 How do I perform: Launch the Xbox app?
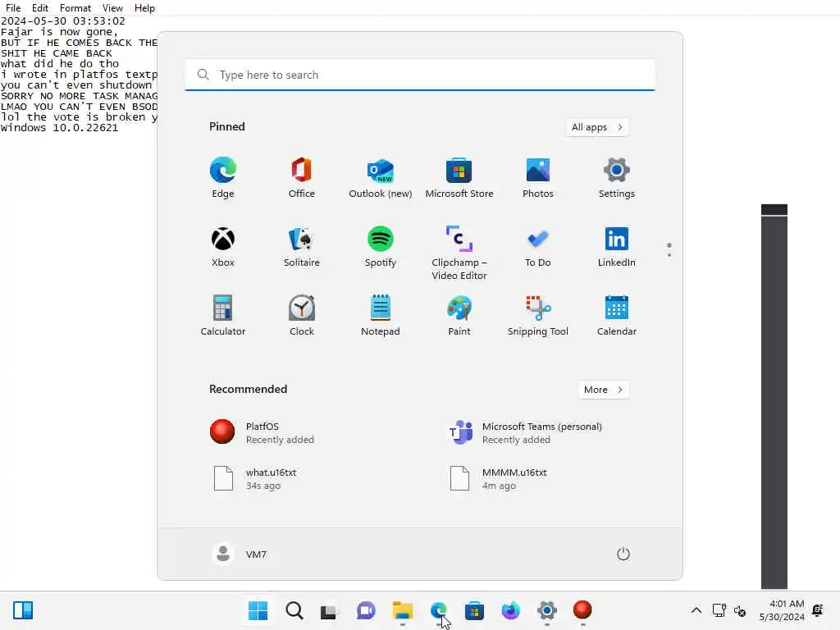(x=223, y=247)
